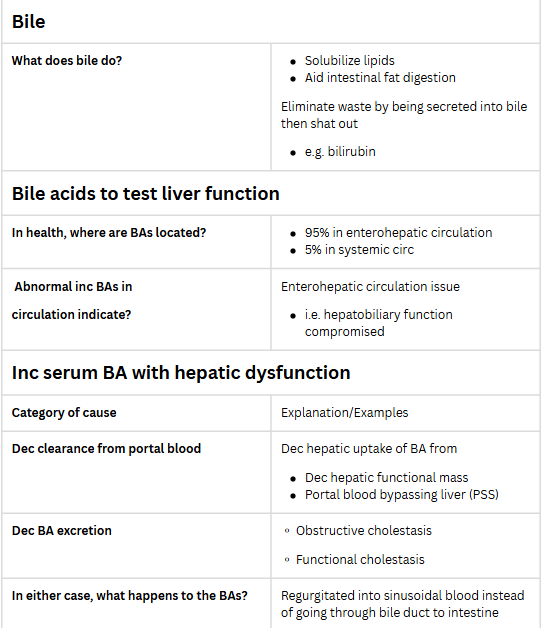Select the "95% in enterohepatic circulation" bullet

pos(398,233)
